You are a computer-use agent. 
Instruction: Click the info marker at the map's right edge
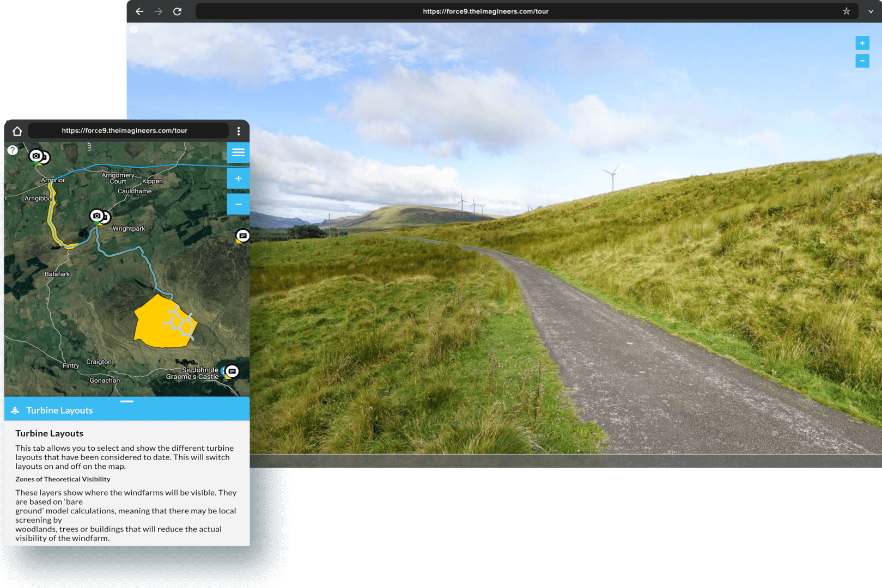coord(242,236)
